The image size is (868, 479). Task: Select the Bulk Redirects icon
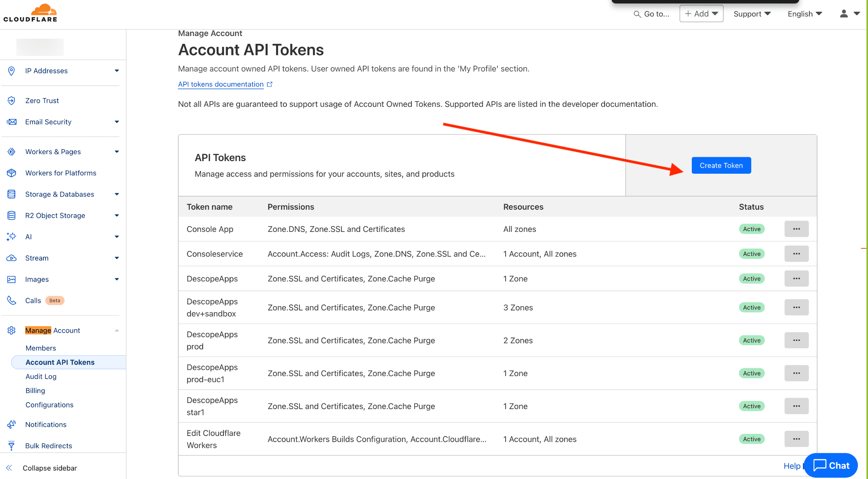point(11,446)
